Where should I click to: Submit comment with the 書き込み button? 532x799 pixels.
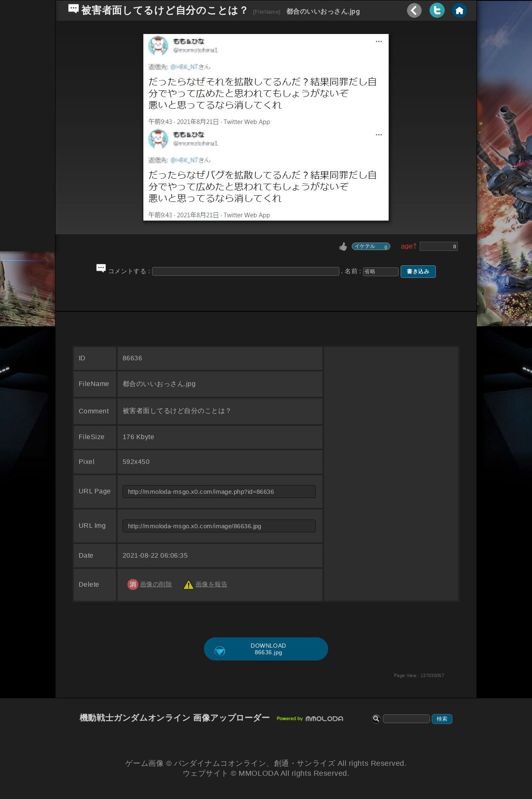point(418,272)
